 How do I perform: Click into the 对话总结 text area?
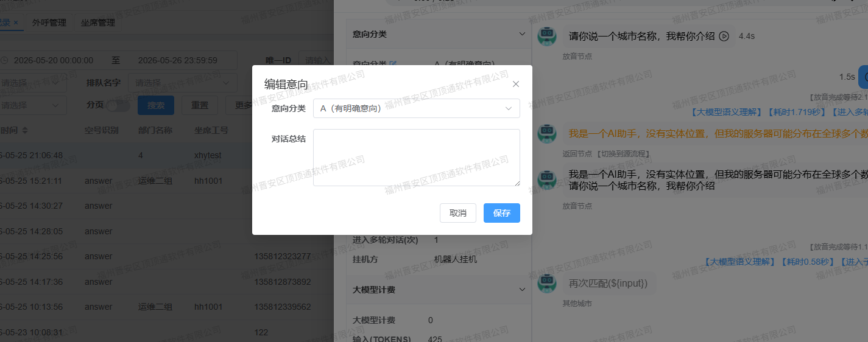tap(416, 158)
